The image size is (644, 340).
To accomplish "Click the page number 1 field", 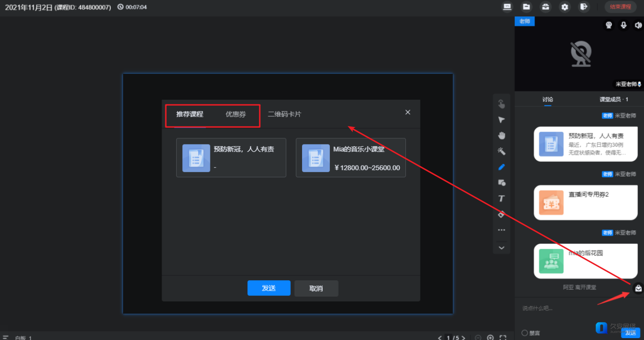I will 449,338.
